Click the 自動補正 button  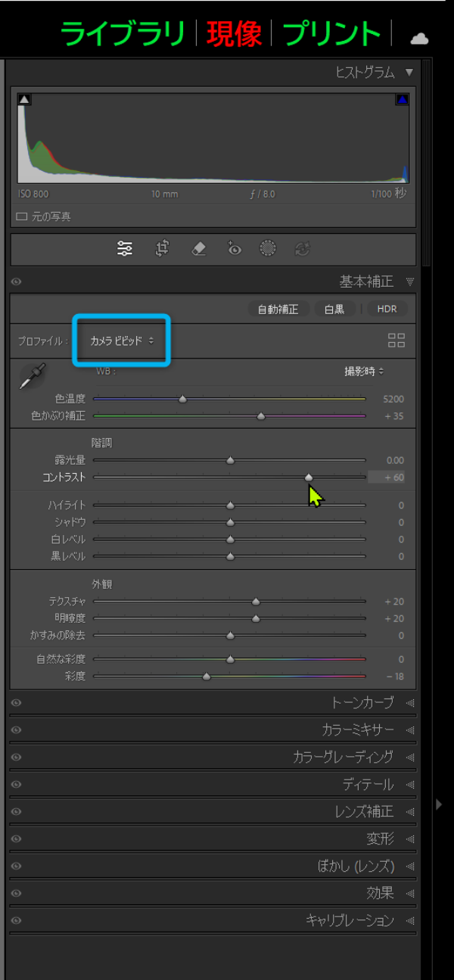[278, 309]
